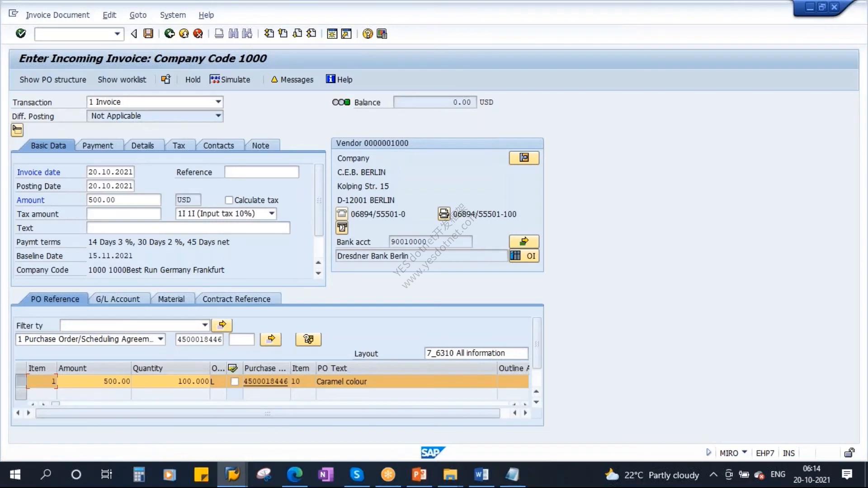Click the red Cancel icon in toolbar
Image resolution: width=868 pixels, height=488 pixels.
coord(198,33)
